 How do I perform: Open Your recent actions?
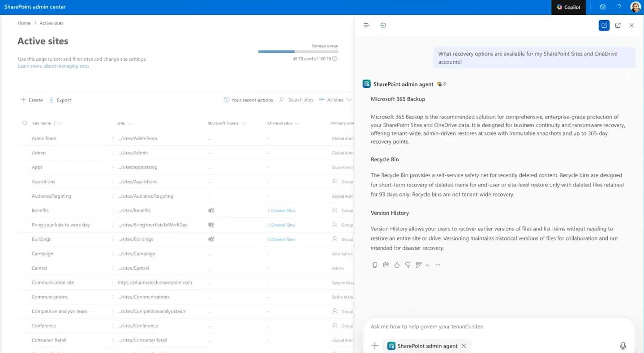249,100
